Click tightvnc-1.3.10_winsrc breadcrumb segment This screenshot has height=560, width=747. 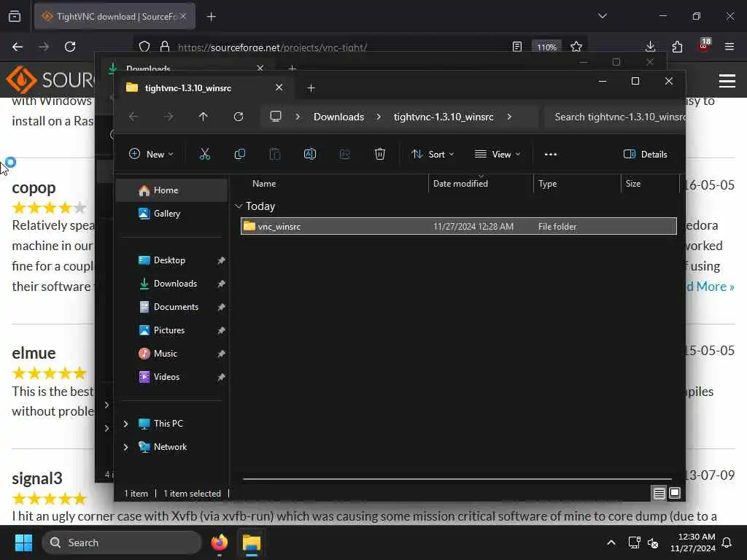[444, 117]
